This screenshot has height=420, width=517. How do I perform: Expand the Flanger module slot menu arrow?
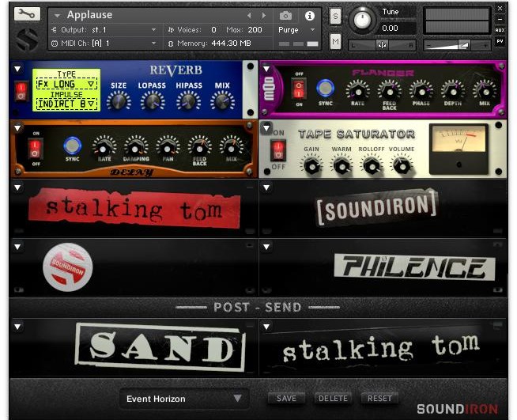pyautogui.click(x=266, y=69)
